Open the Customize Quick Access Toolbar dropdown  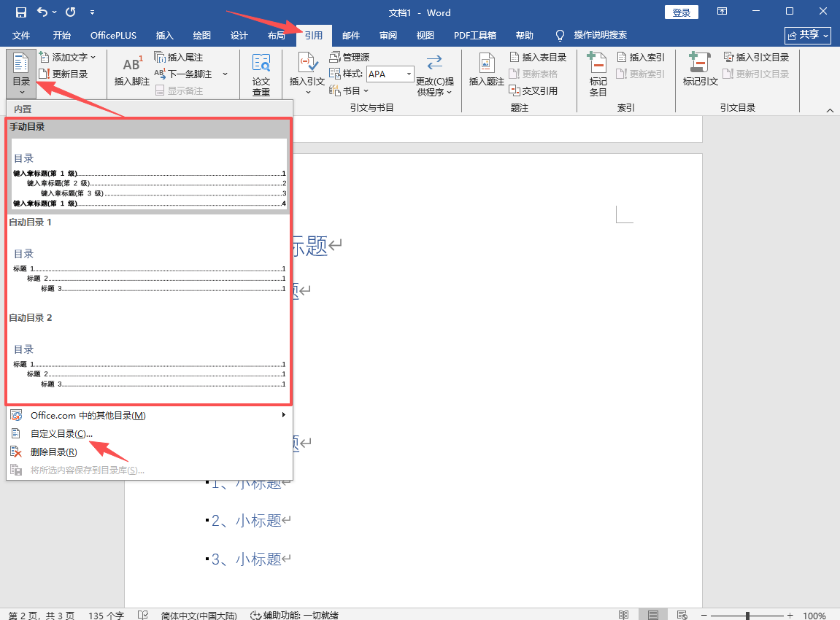(x=92, y=12)
